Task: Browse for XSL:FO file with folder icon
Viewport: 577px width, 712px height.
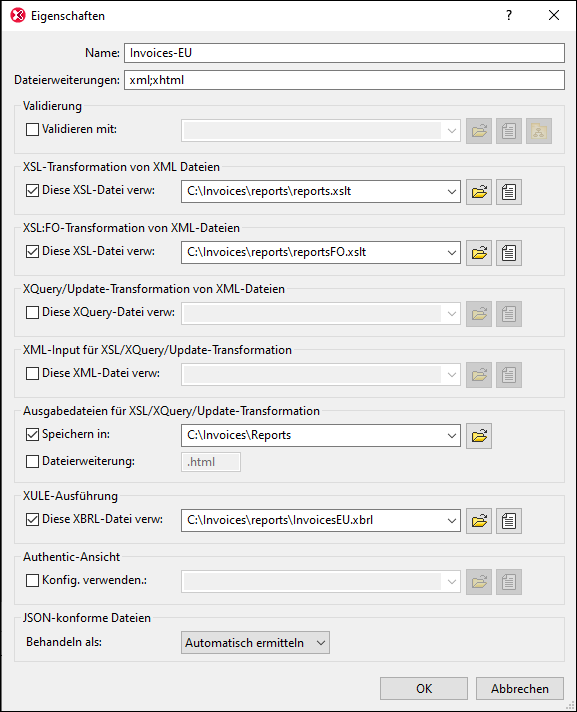Action: [x=479, y=253]
